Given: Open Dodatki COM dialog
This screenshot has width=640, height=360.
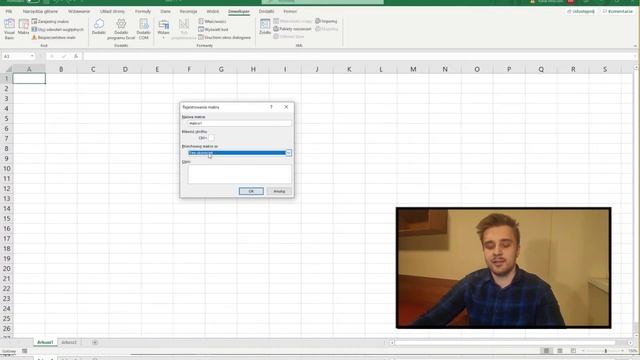Looking at the screenshot, I should point(144,29).
